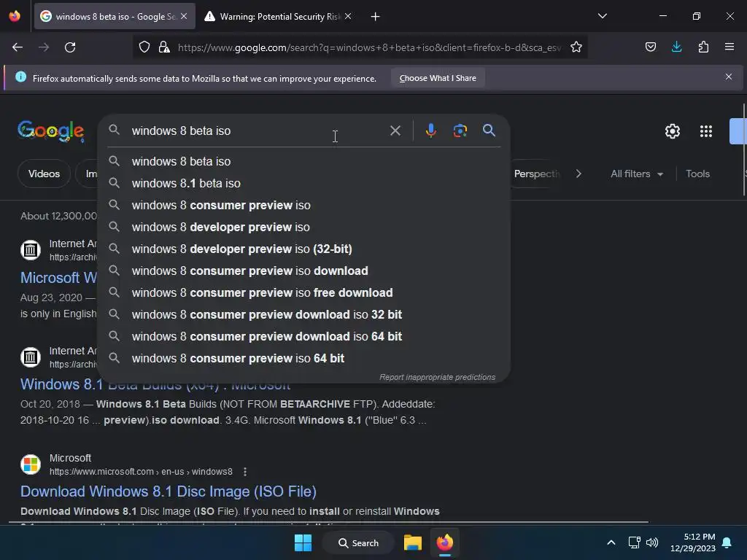Viewport: 747px width, 560px height.
Task: Click Choose What I Share button
Action: (x=438, y=78)
